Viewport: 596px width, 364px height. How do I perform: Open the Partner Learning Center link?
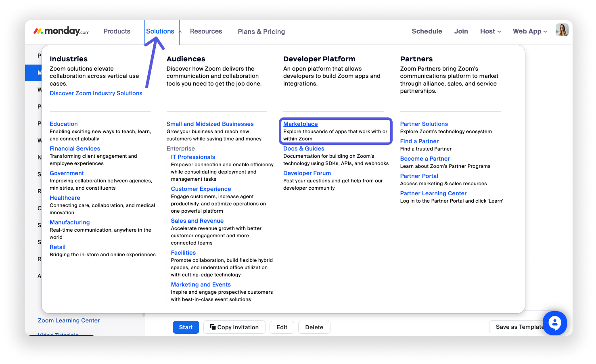(433, 193)
